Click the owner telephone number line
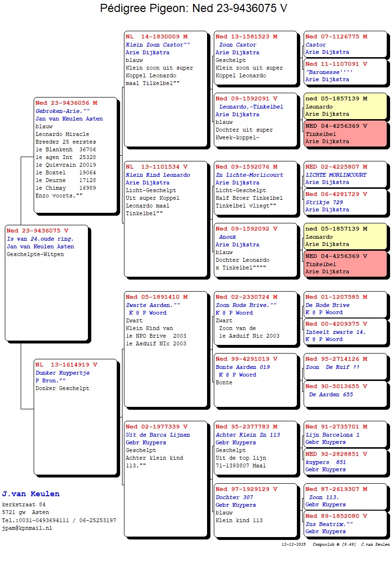Screen dimensions: 392x563 (x=59, y=520)
